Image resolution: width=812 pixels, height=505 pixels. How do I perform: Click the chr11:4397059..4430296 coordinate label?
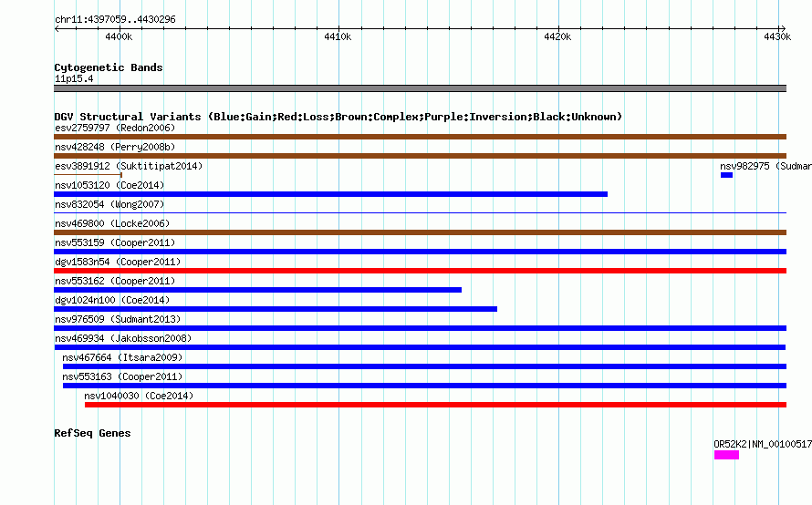115,19
